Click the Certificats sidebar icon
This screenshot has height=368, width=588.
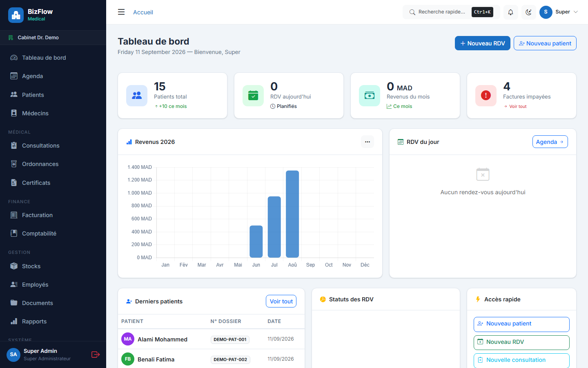14,183
